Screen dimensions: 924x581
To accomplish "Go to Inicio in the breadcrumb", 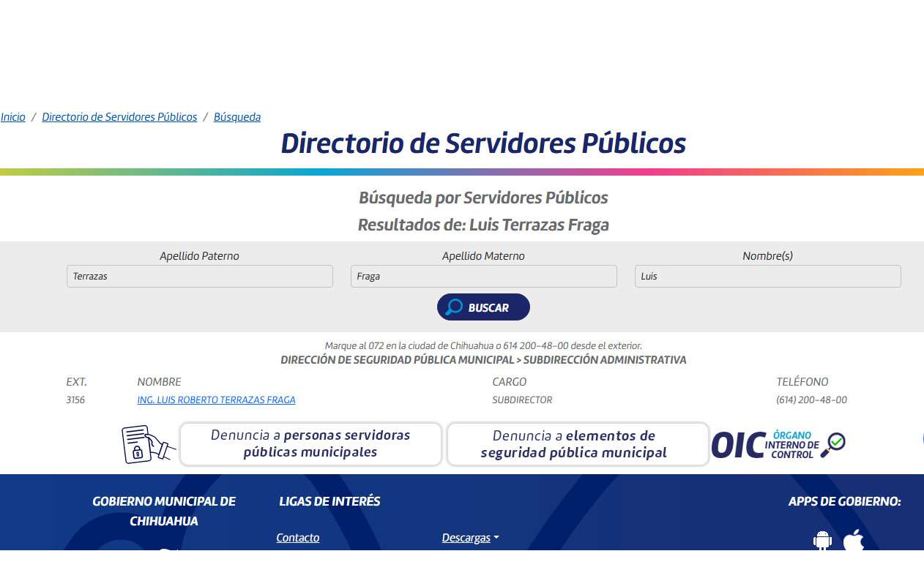I will (13, 117).
